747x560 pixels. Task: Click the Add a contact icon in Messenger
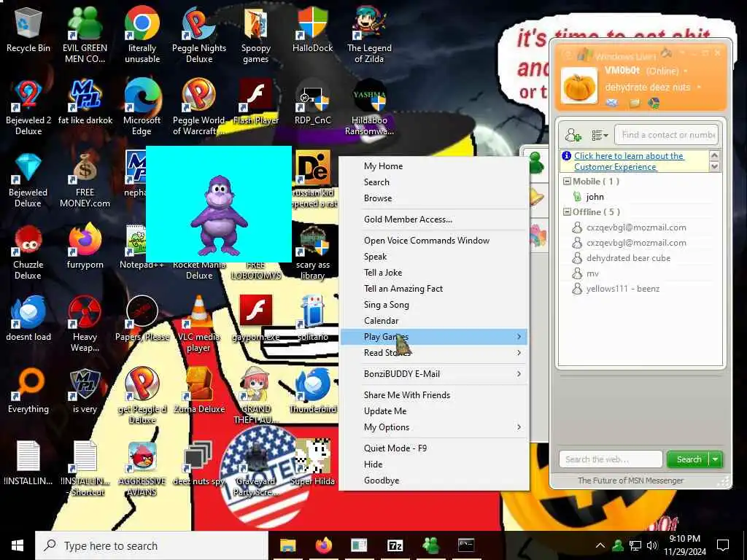click(x=573, y=135)
